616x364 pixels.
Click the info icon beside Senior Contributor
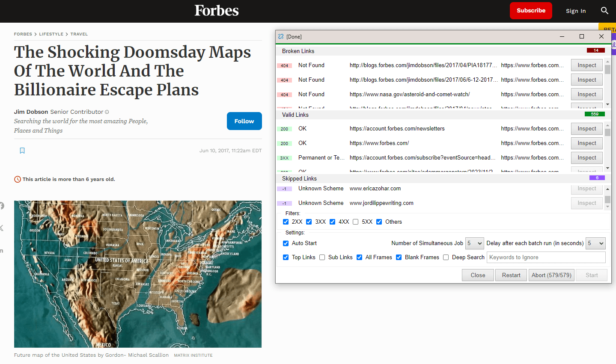tap(107, 112)
